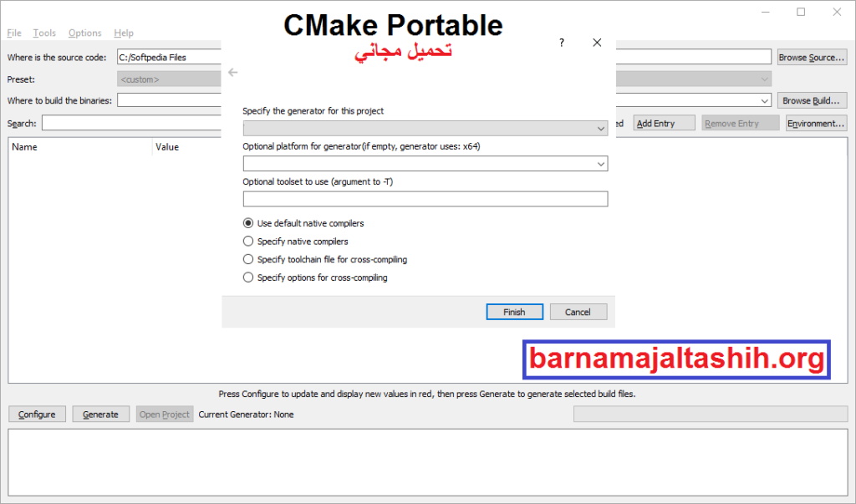856x504 pixels.
Task: Maximize the CMake window
Action: (x=801, y=12)
